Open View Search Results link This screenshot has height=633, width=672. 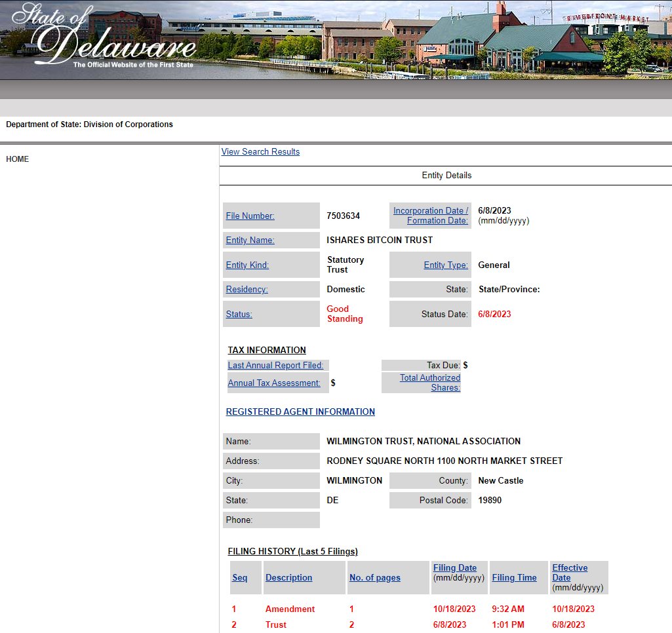pos(260,151)
